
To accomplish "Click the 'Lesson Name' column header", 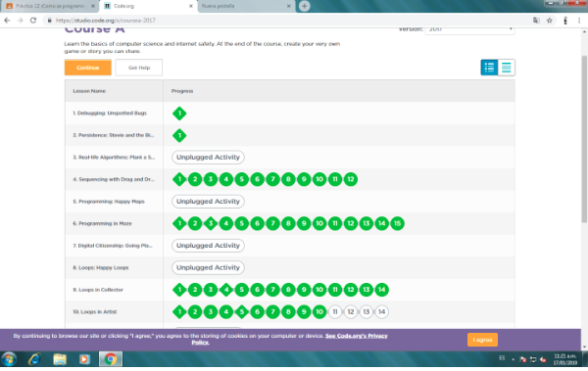I will [x=89, y=91].
